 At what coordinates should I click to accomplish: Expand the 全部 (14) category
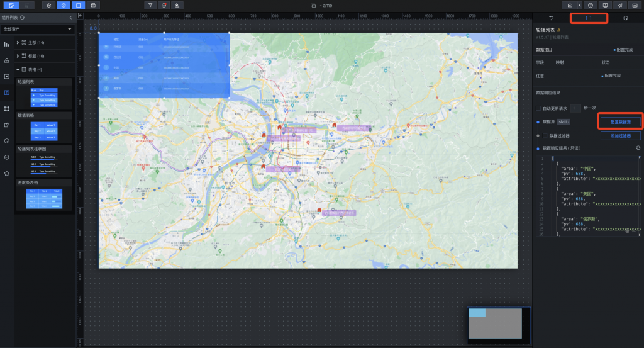click(18, 42)
